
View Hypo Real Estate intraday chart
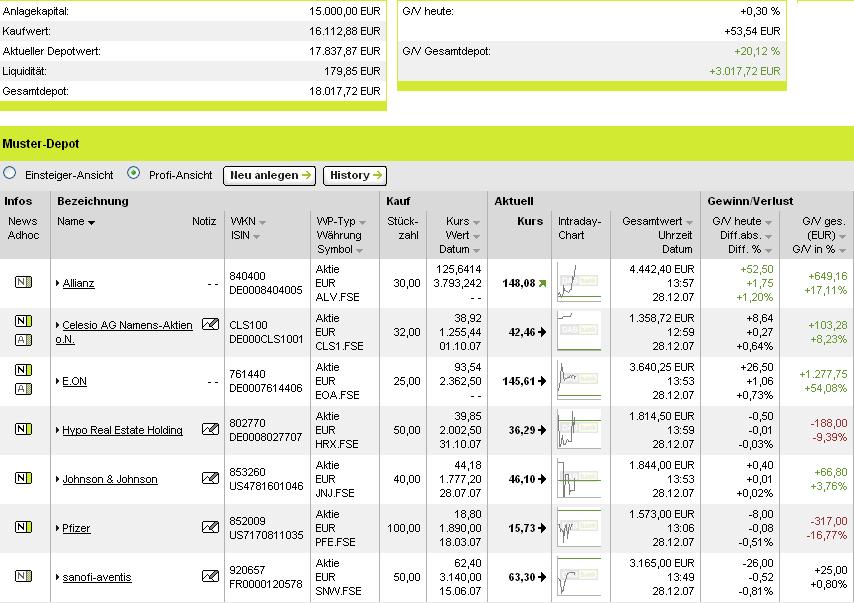[579, 429]
